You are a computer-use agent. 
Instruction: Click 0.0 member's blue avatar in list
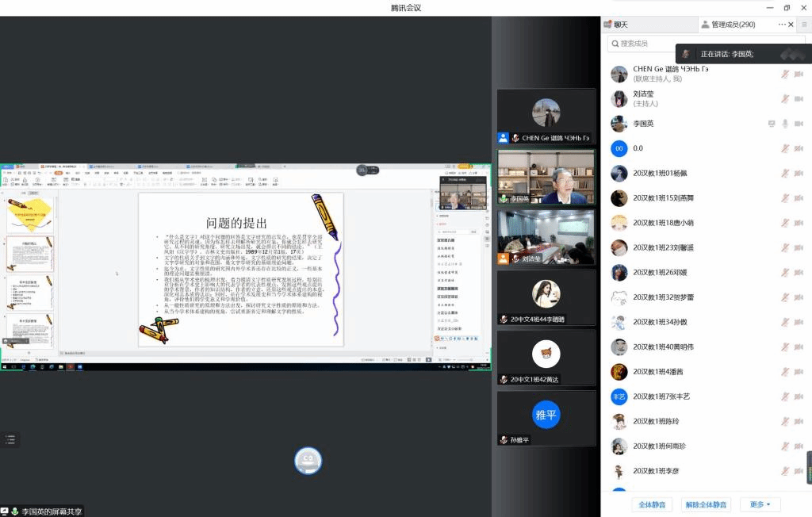[619, 148]
